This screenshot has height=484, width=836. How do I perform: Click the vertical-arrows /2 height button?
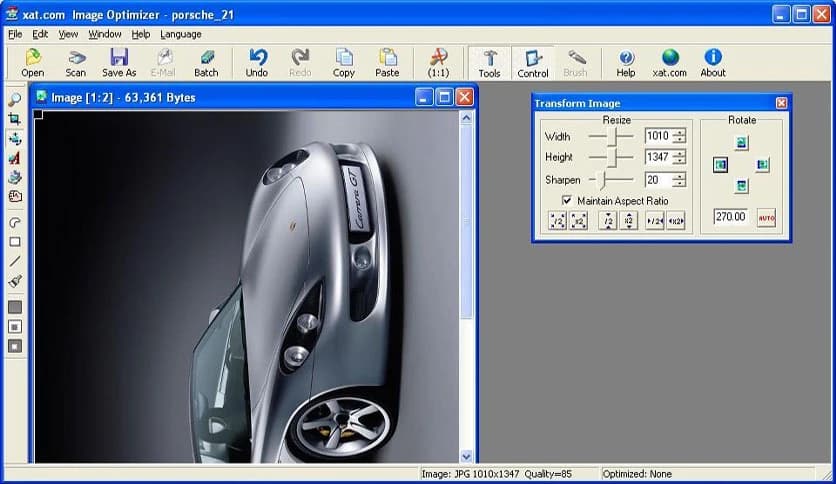[608, 220]
